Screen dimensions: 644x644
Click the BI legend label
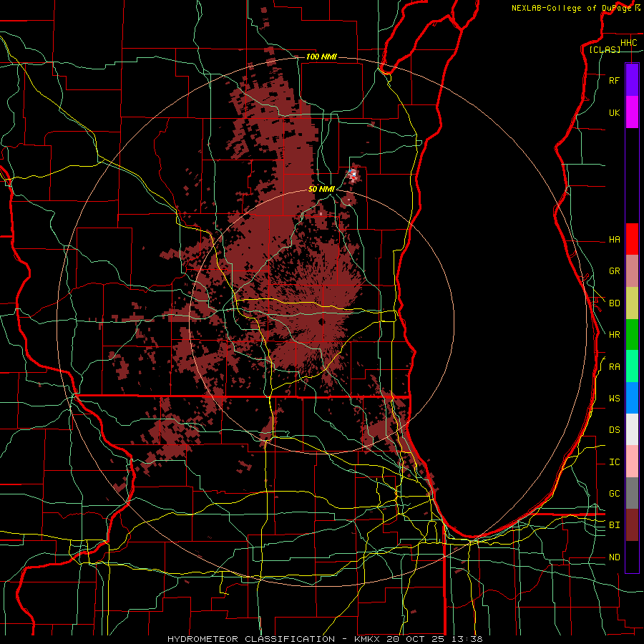(615, 525)
